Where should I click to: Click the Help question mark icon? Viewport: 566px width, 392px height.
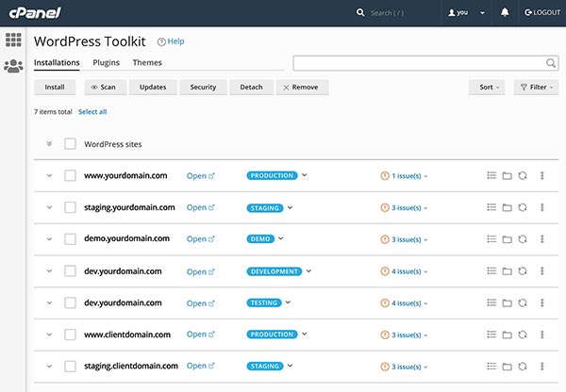[x=161, y=41]
